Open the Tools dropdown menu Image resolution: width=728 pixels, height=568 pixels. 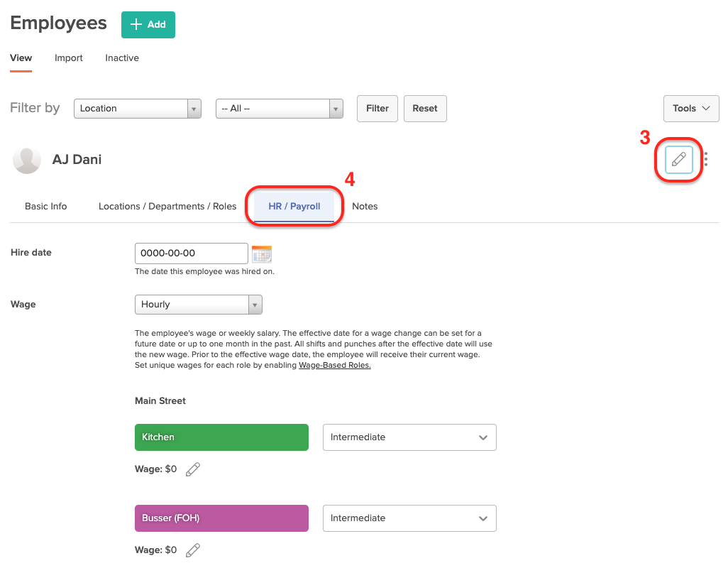(691, 109)
